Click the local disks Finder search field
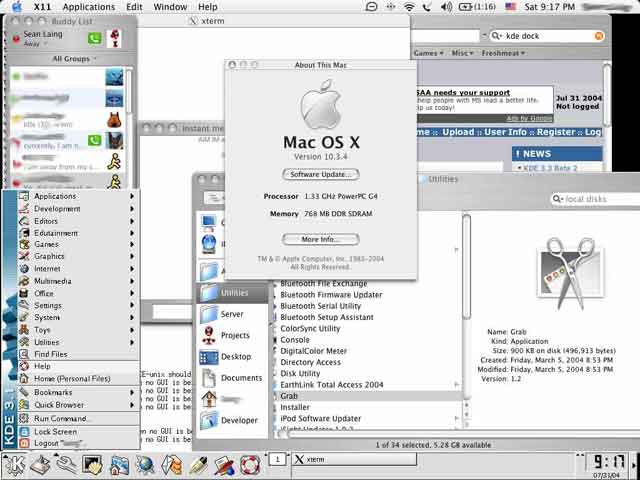Image resolution: width=640 pixels, height=480 pixels. tap(597, 199)
